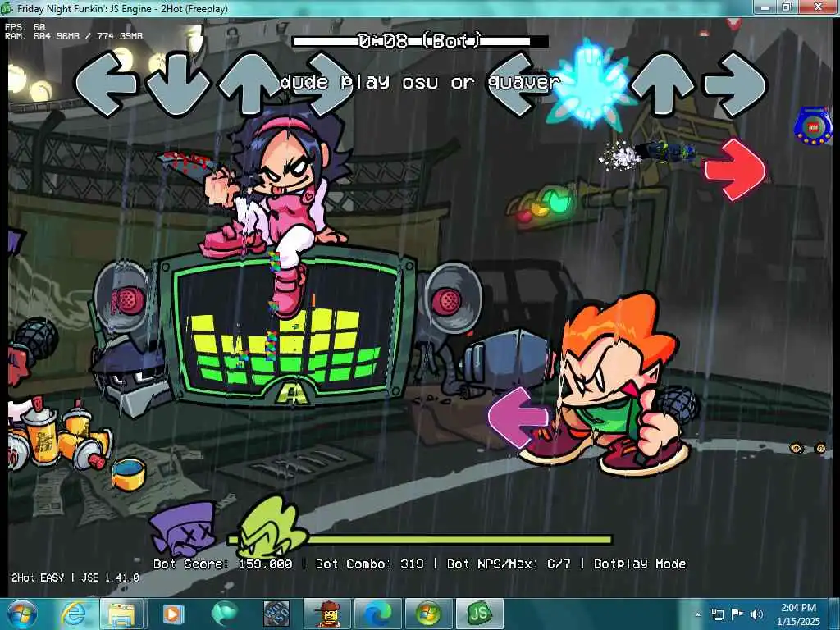This screenshot has height=630, width=840.
Task: Click the Windows orb app taskbar icon
Action: 428,614
